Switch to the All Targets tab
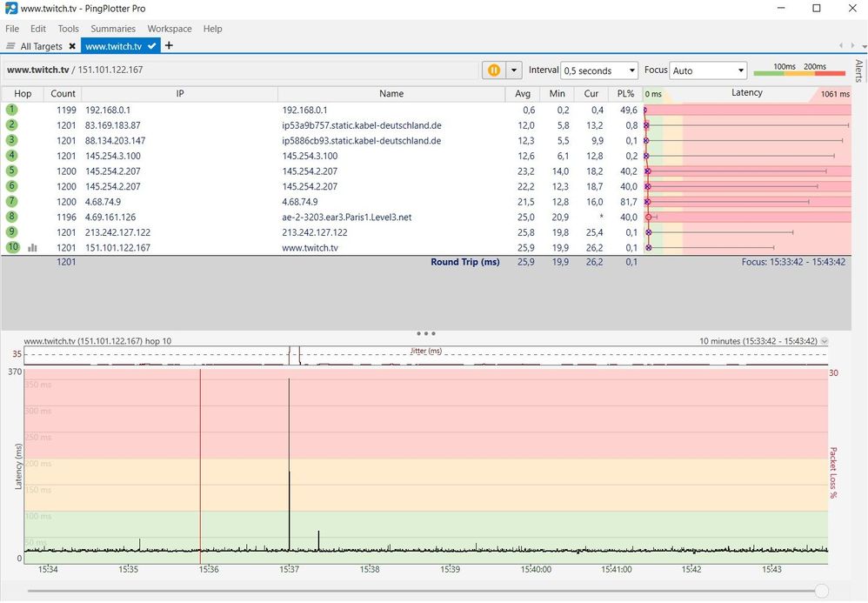 (42, 46)
